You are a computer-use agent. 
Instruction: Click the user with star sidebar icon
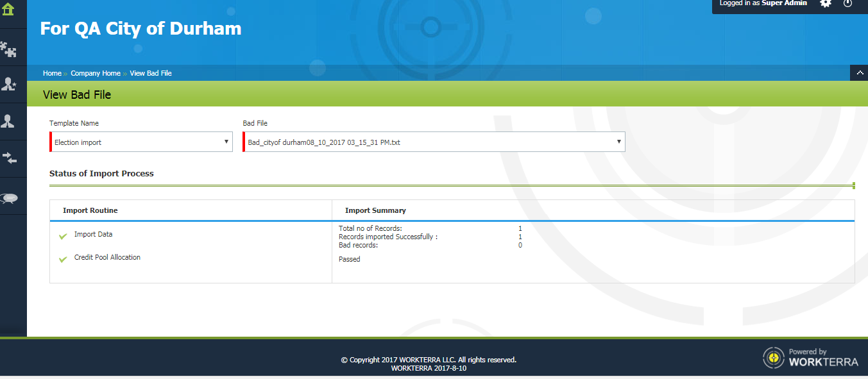9,84
